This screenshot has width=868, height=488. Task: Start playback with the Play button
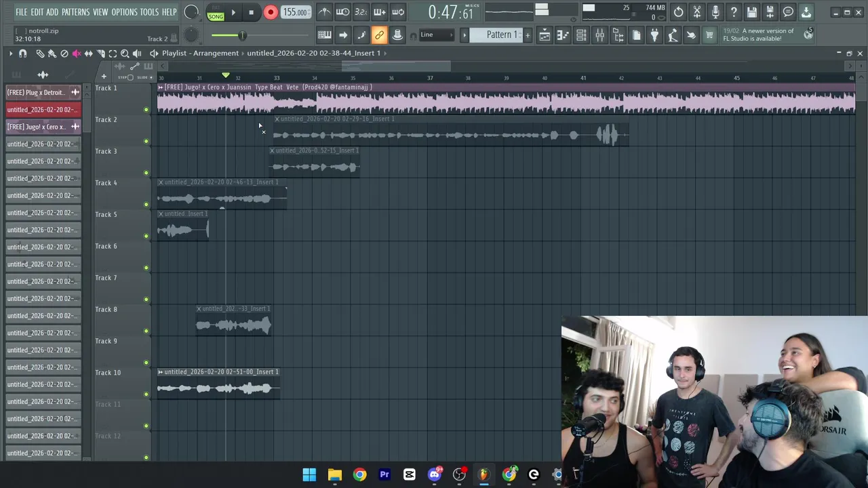pos(233,12)
